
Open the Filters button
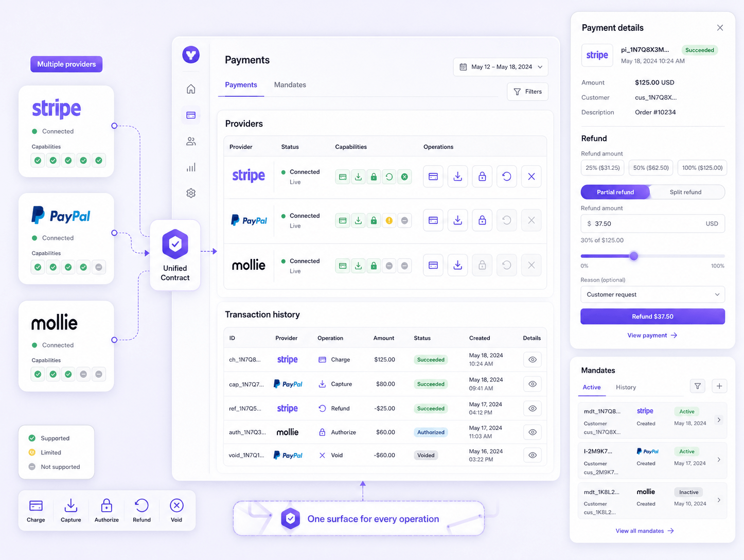click(x=527, y=92)
